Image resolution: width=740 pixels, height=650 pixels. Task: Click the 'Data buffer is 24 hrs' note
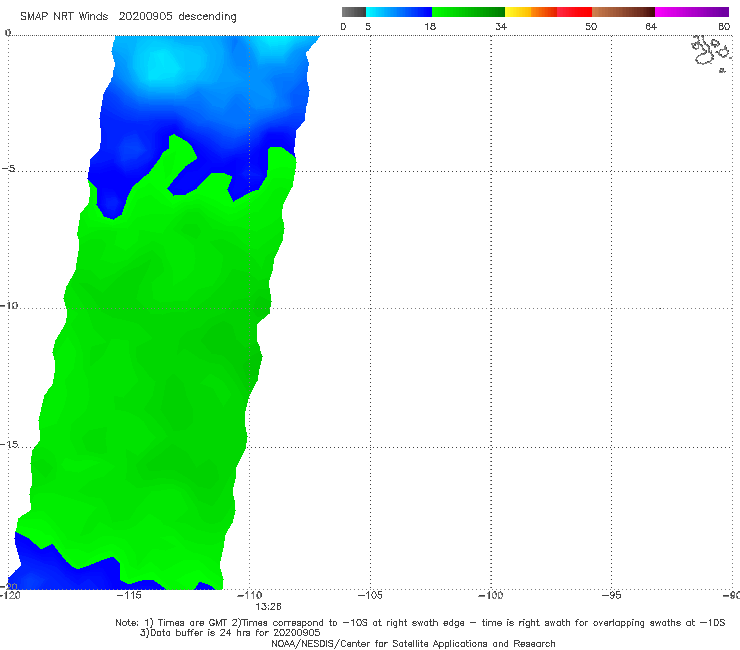tap(230, 633)
